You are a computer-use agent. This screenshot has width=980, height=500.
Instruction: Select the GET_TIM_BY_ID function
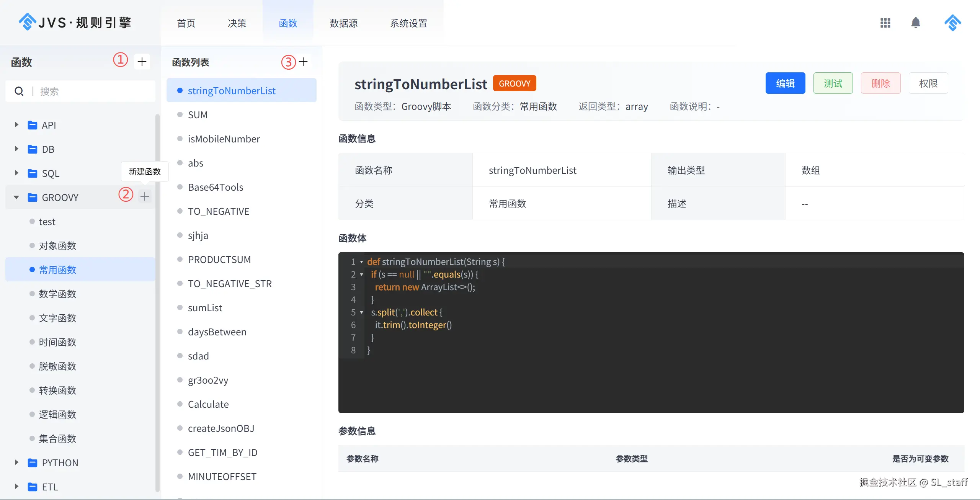click(x=242, y=453)
